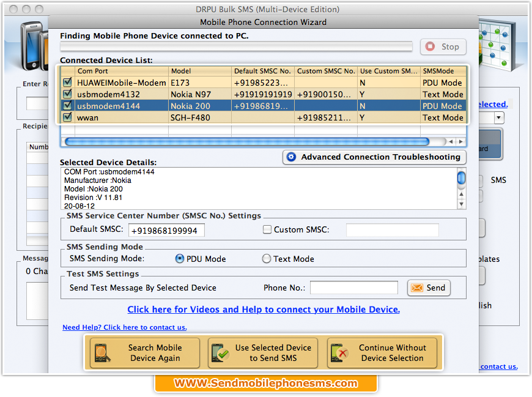Select the Text Mode radio button
Image resolution: width=532 pixels, height=397 pixels.
click(x=267, y=259)
